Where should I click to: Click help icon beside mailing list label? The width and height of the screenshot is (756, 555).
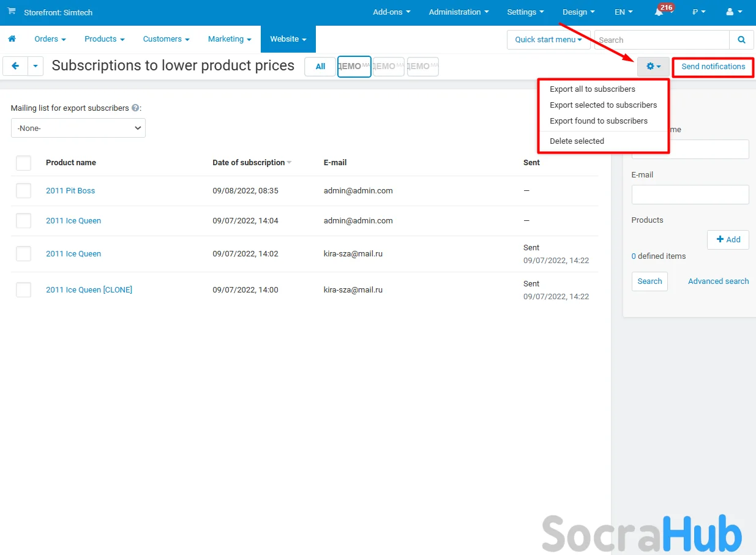(x=135, y=108)
